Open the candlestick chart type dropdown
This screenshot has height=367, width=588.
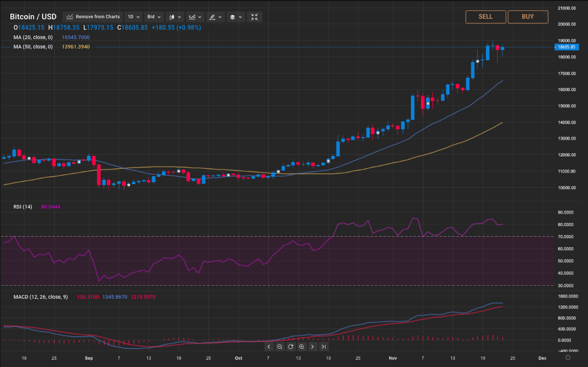pyautogui.click(x=175, y=17)
